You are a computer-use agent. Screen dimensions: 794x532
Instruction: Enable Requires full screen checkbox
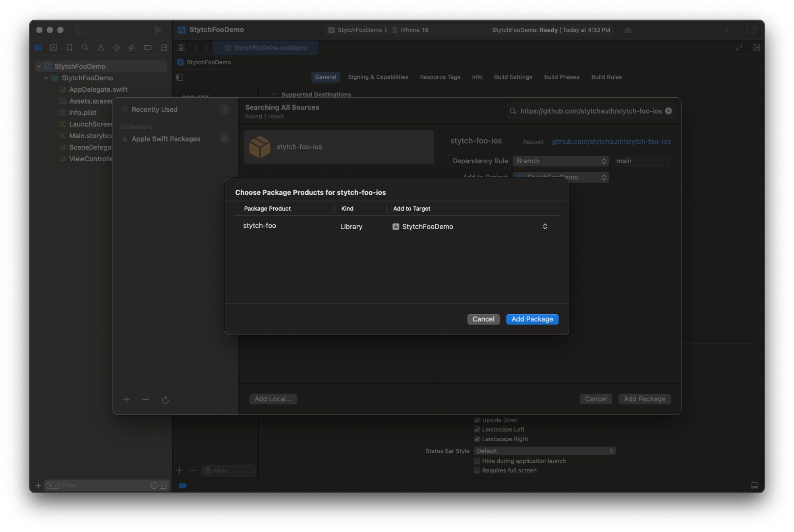[477, 470]
